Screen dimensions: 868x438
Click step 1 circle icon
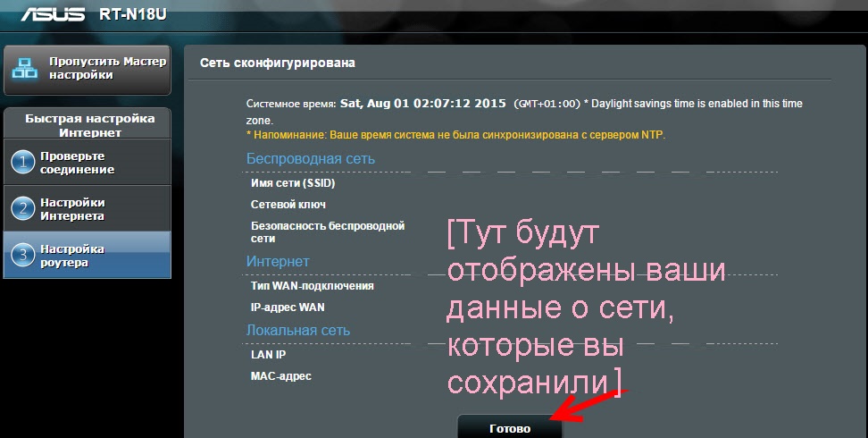click(x=22, y=163)
